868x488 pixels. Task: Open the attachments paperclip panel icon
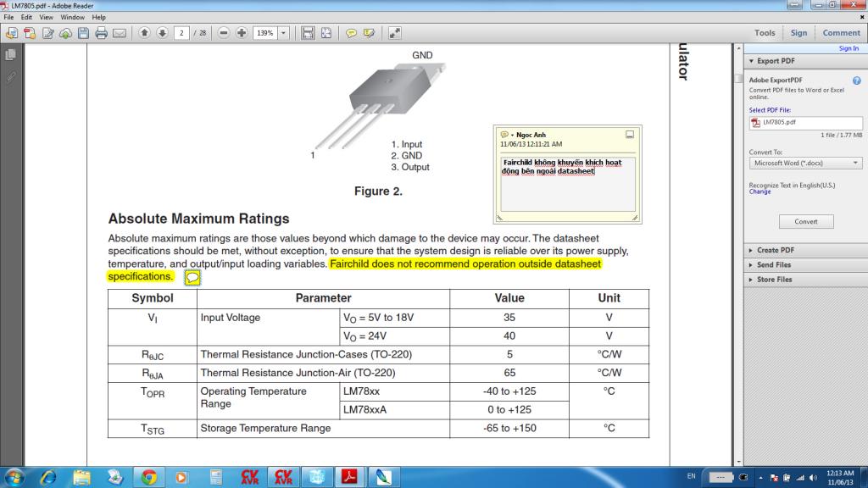(10, 77)
